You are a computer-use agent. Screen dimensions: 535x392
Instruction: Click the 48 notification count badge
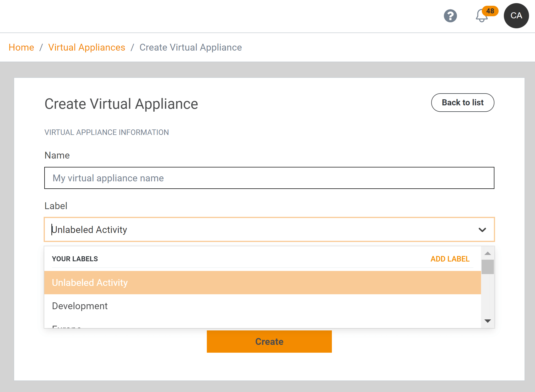[490, 11]
